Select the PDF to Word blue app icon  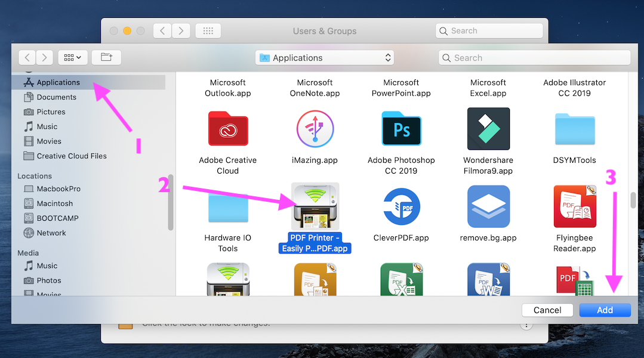pyautogui.click(x=488, y=280)
